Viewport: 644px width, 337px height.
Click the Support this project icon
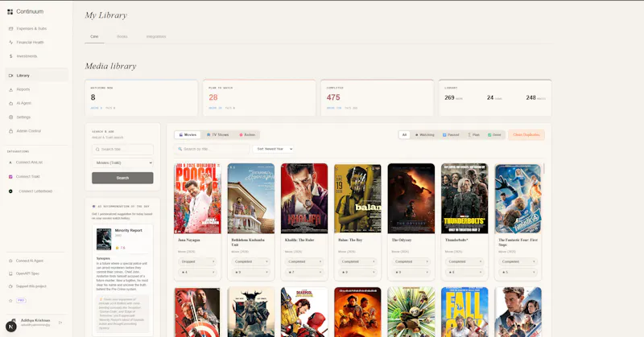[10, 286]
